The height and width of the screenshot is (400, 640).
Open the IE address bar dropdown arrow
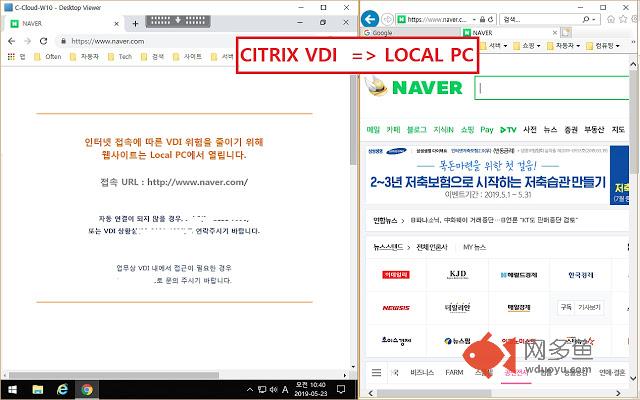pos(474,19)
